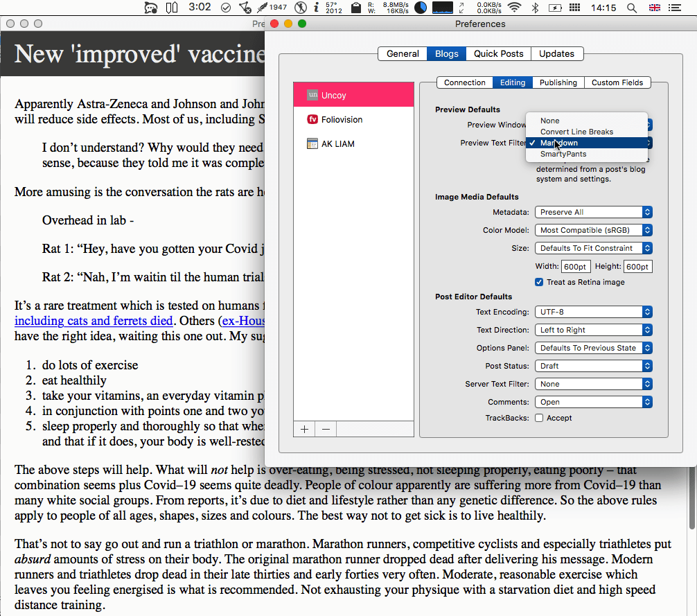The width and height of the screenshot is (697, 616).
Task: Click the up-down arrows network icon
Action: tap(462, 8)
